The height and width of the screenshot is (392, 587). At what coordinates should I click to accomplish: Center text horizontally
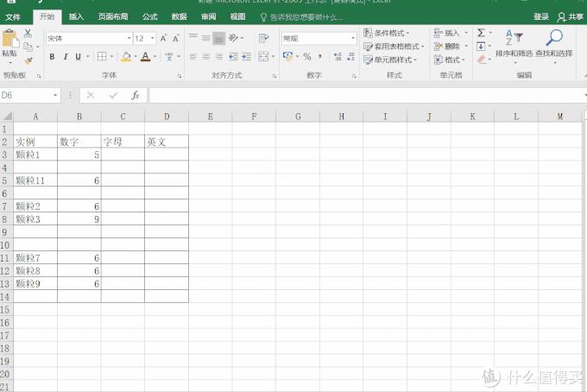coord(206,56)
